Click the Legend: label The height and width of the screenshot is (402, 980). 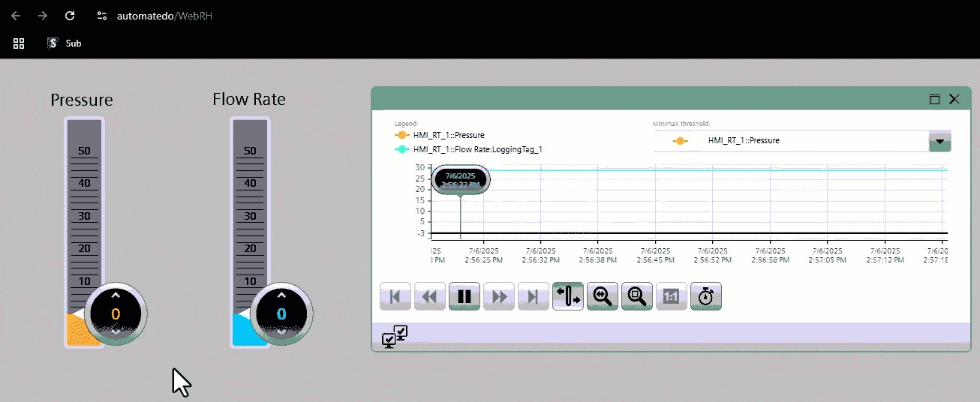coord(406,123)
